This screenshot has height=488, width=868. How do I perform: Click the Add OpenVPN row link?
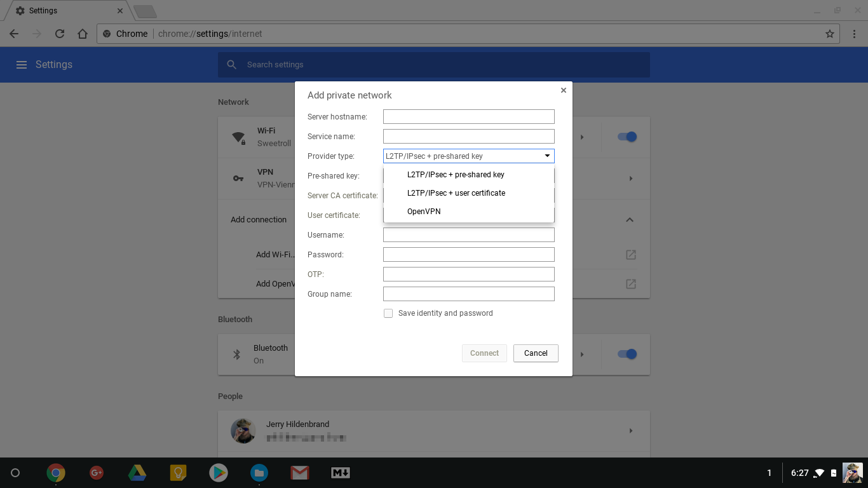point(275,284)
